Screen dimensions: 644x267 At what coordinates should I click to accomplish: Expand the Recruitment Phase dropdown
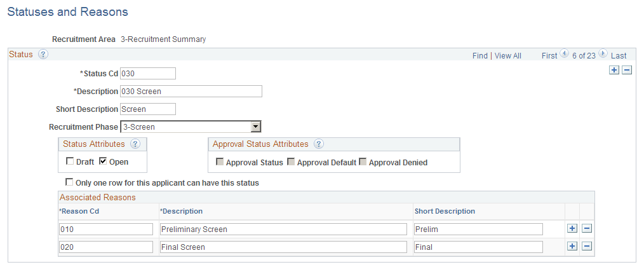[256, 127]
